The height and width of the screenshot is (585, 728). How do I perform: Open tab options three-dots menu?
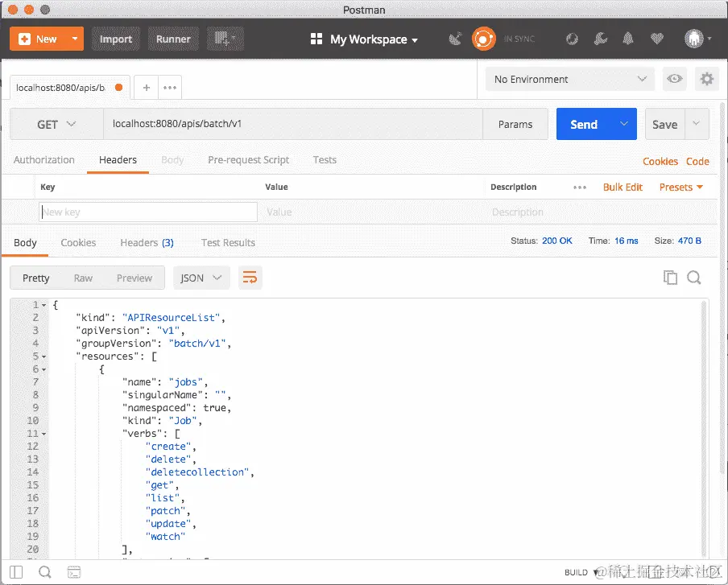click(x=170, y=88)
